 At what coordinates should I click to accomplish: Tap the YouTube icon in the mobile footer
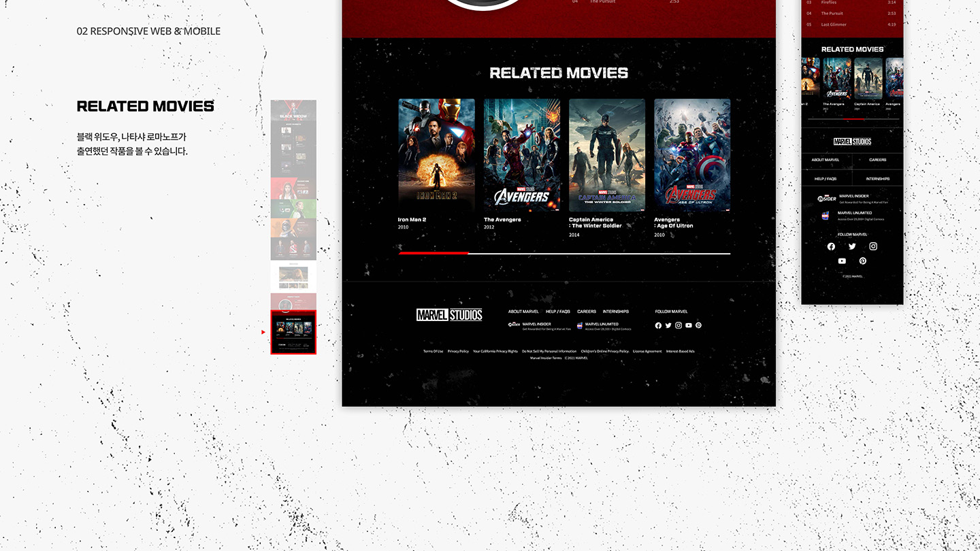(x=842, y=261)
